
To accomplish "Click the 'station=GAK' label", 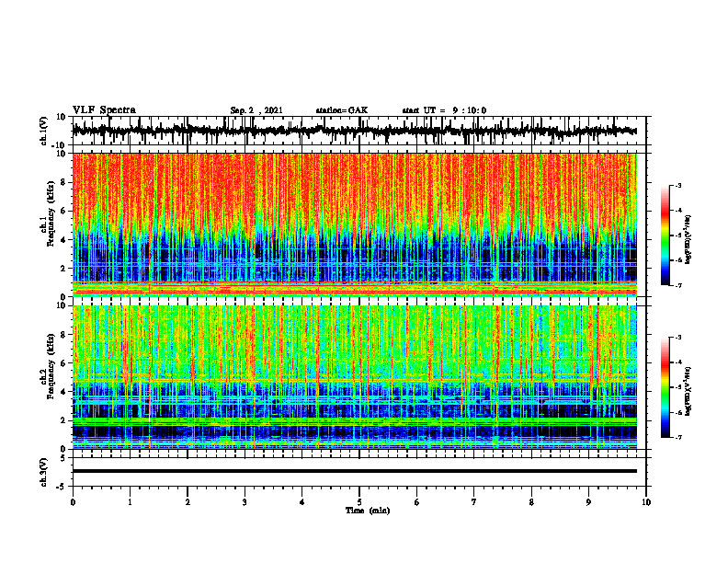I will [342, 110].
